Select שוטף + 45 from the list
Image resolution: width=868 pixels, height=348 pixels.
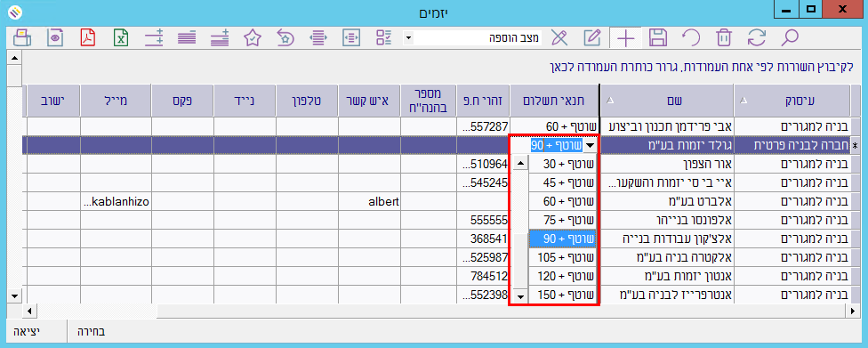tap(563, 182)
